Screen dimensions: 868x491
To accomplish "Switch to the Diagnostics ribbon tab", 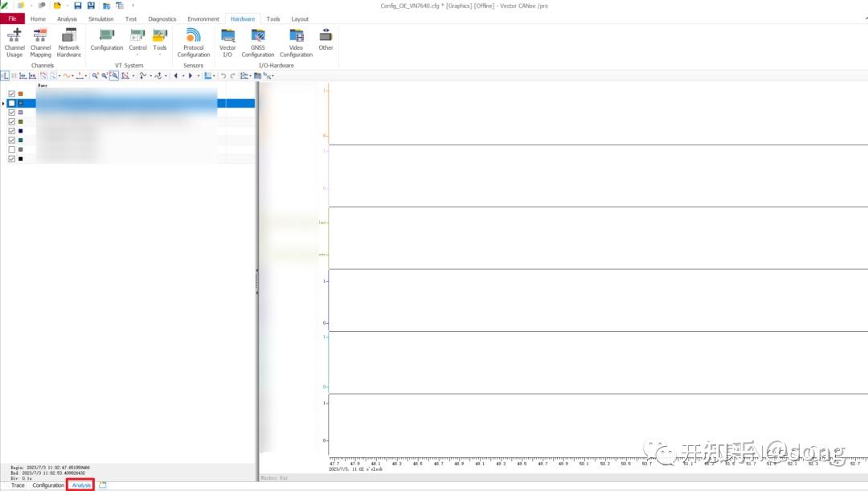I will (162, 18).
